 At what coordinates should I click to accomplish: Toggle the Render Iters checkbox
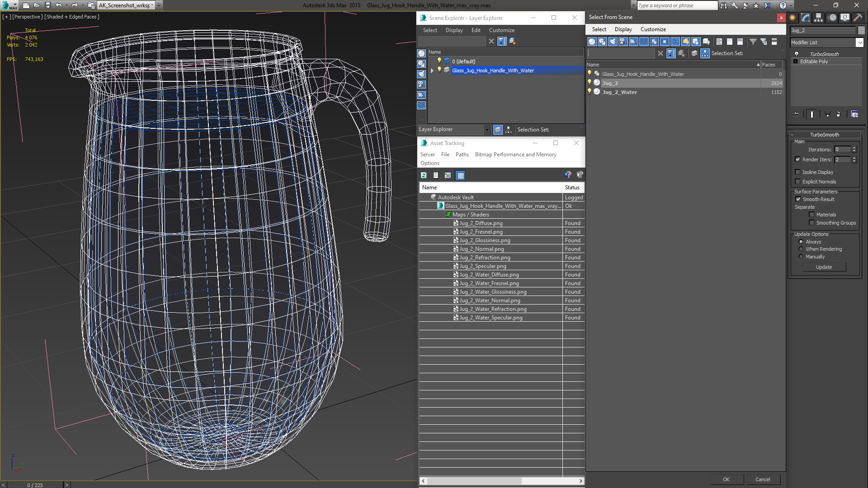click(797, 160)
